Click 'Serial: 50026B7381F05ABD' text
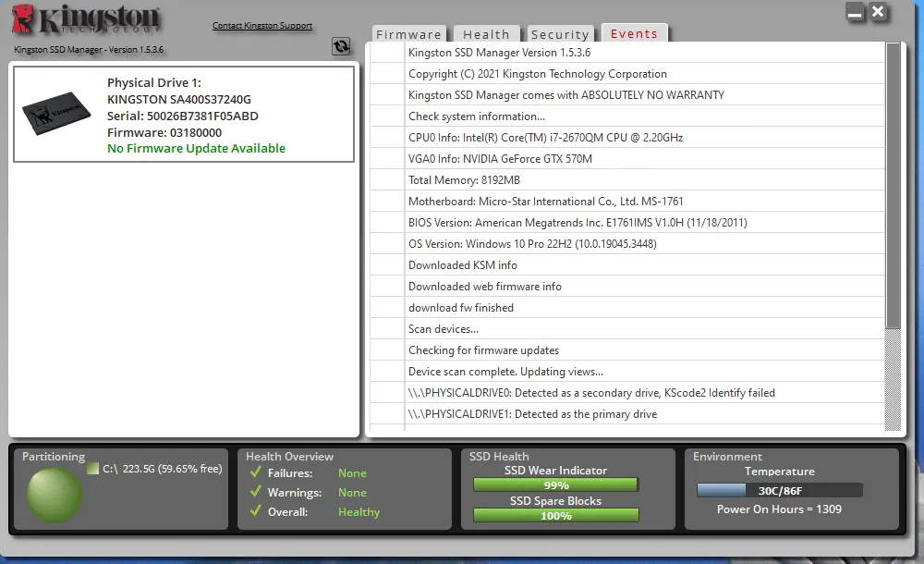 [x=183, y=116]
